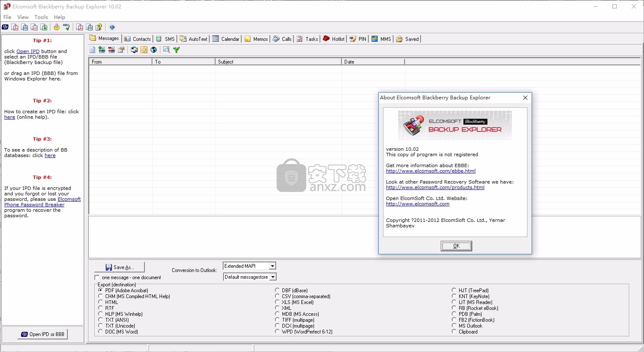Open settings via the yellow gear icon
The image size is (644, 352).
click(x=57, y=27)
